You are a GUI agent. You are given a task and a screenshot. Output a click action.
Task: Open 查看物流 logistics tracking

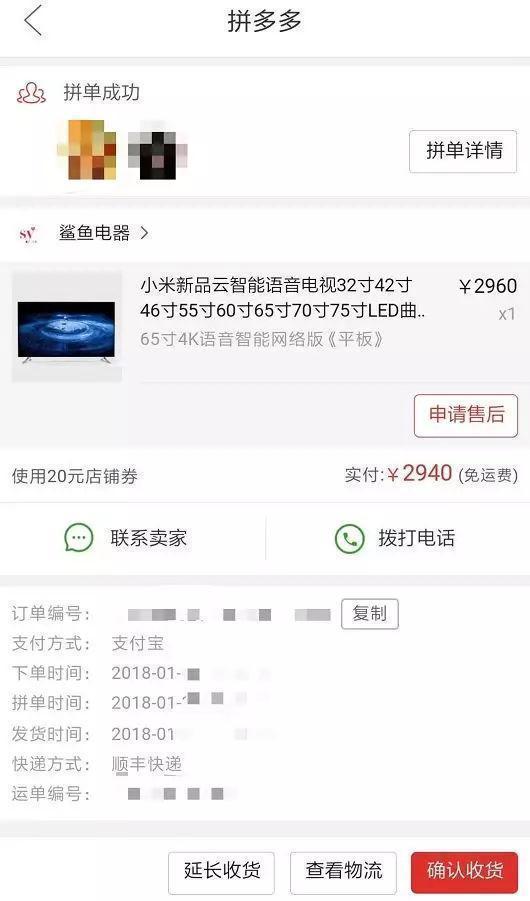click(343, 871)
